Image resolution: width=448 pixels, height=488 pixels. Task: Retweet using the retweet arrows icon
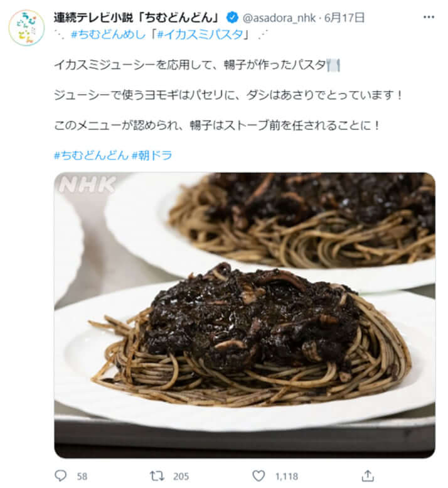point(157,475)
